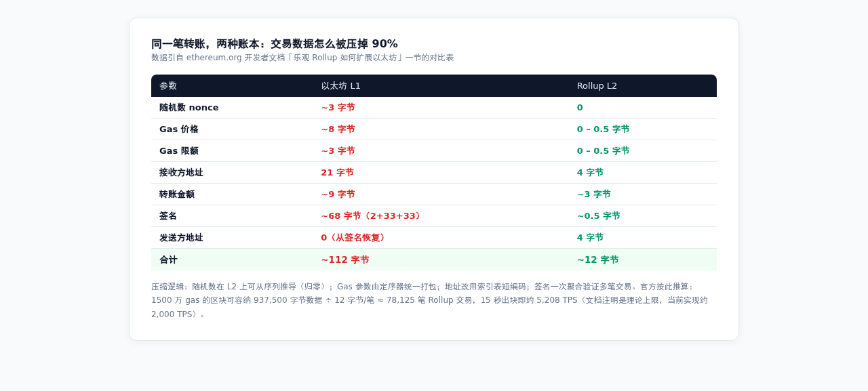Click the subtitle citing ethereum.org docs
This screenshot has height=391, width=868.
point(302,58)
